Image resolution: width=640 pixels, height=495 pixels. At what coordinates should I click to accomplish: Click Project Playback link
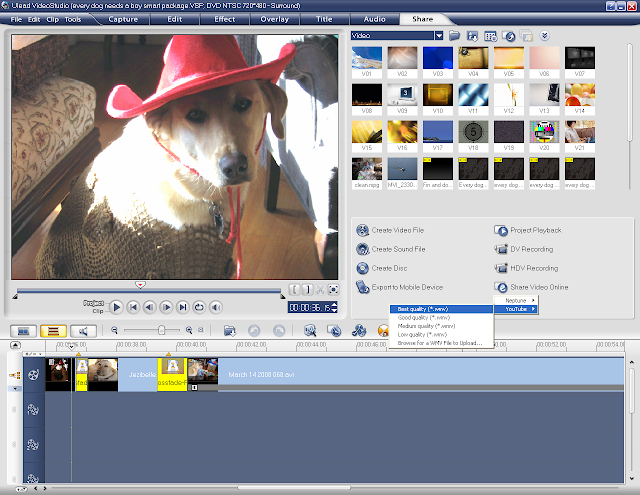click(536, 230)
